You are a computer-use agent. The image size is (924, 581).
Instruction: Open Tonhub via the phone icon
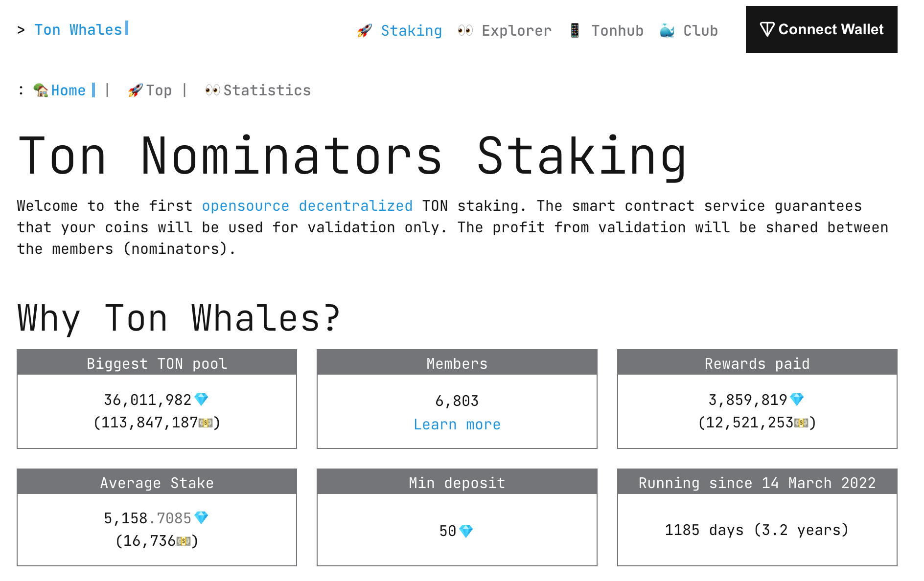pos(574,30)
